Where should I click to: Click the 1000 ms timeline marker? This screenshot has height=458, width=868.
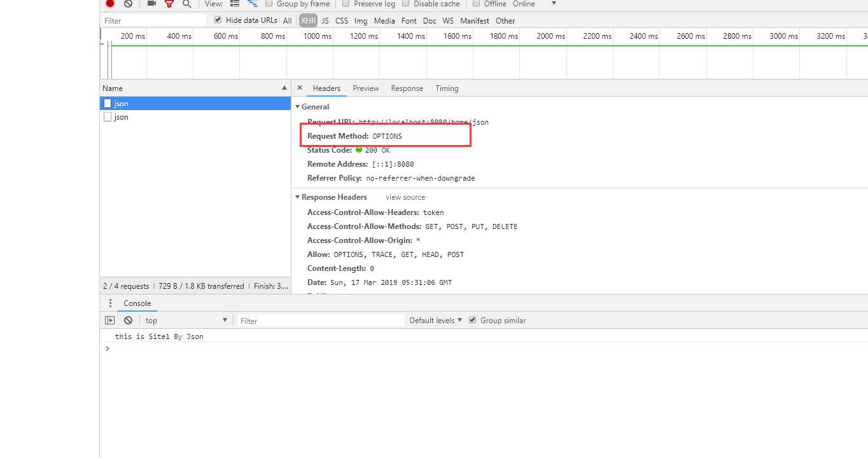(317, 36)
